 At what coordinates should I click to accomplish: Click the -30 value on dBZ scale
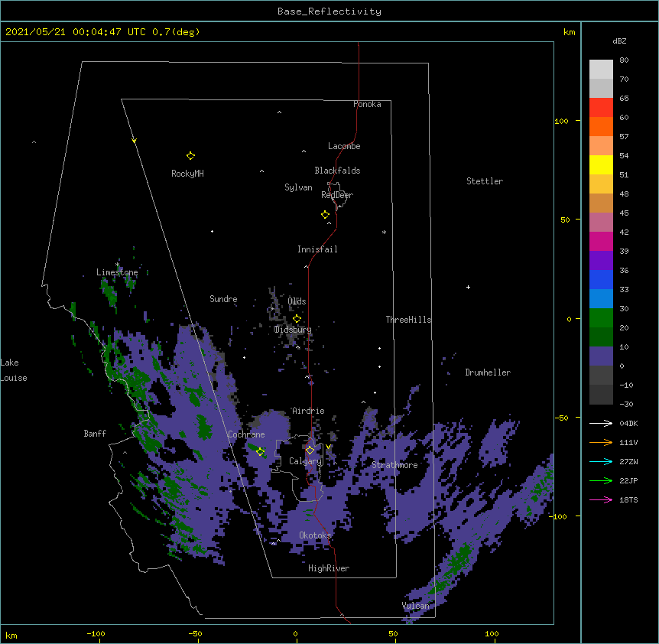coord(626,404)
